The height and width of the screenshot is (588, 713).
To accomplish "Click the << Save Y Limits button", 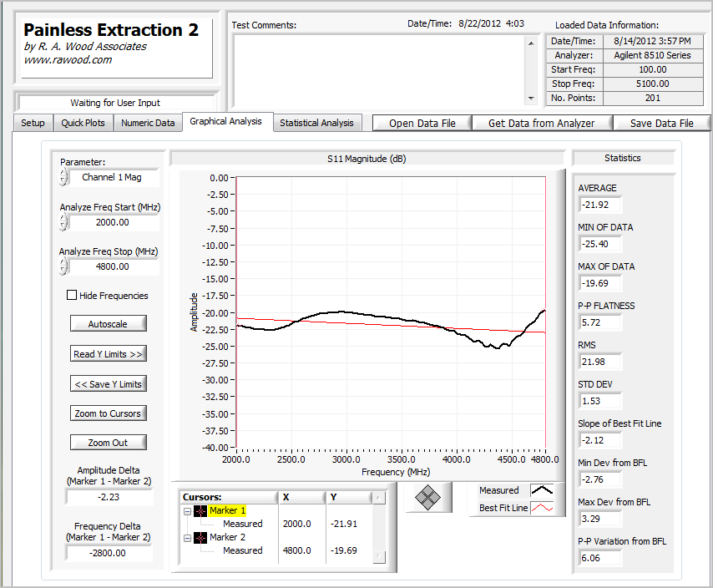I will tap(109, 384).
